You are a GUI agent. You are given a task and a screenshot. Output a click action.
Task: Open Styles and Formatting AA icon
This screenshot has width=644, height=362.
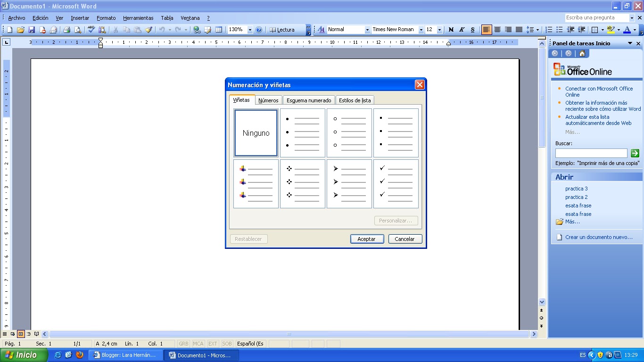pos(321,30)
